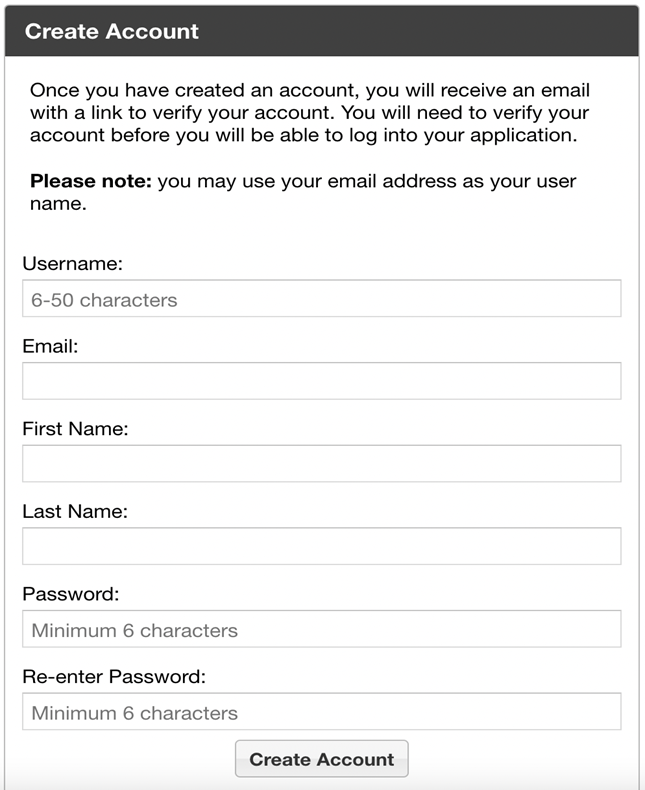
Task: Click the '6-50 characters' placeholder hint
Action: [x=104, y=300]
